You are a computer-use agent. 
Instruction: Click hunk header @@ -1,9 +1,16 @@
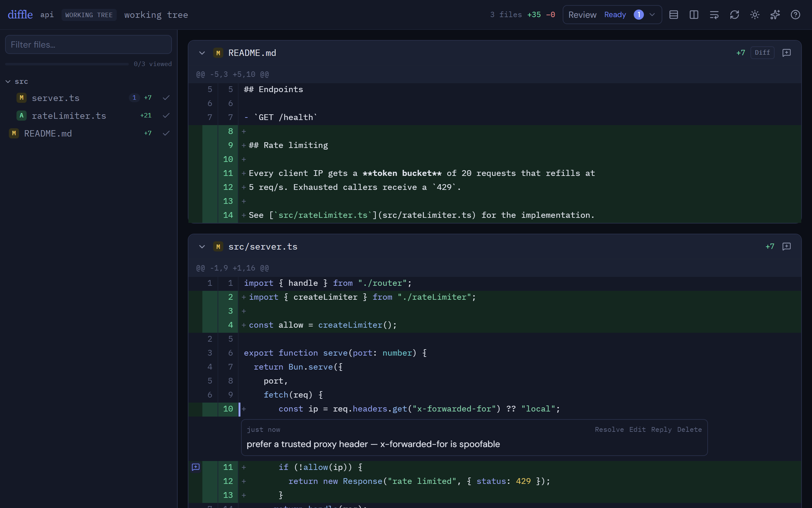(x=232, y=269)
